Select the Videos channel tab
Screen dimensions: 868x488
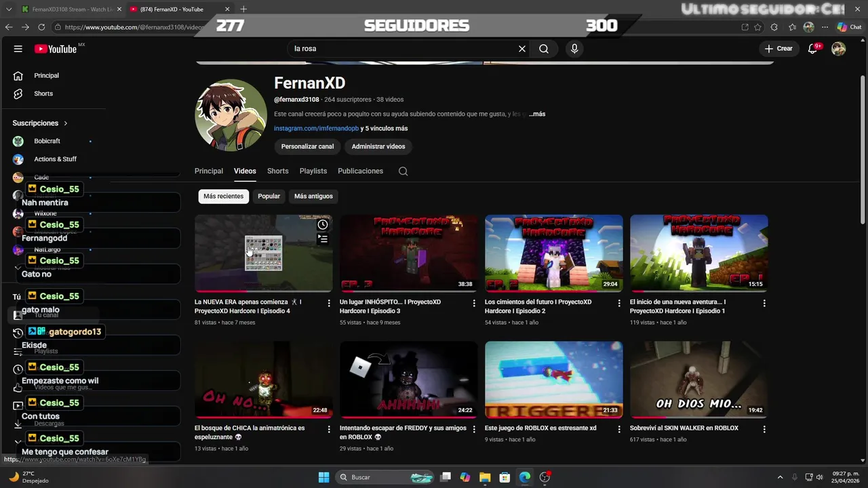tap(245, 171)
